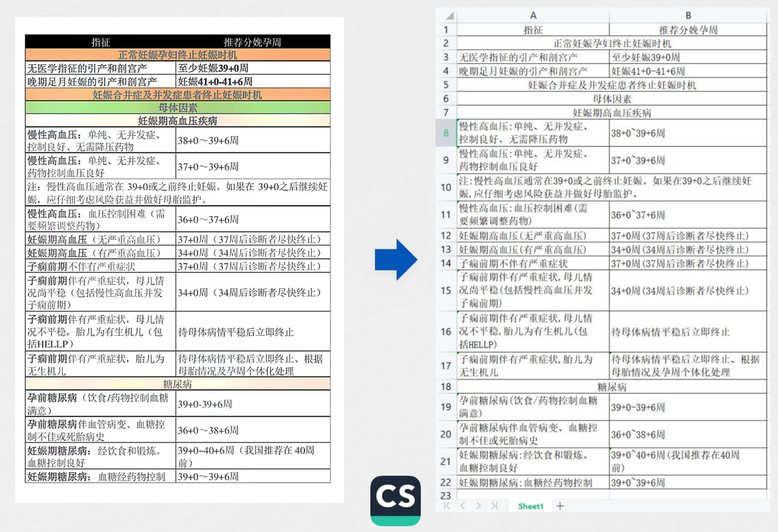Jump to the last sheet using the navigation arrow
The width and height of the screenshot is (778, 532).
pyautogui.click(x=494, y=505)
